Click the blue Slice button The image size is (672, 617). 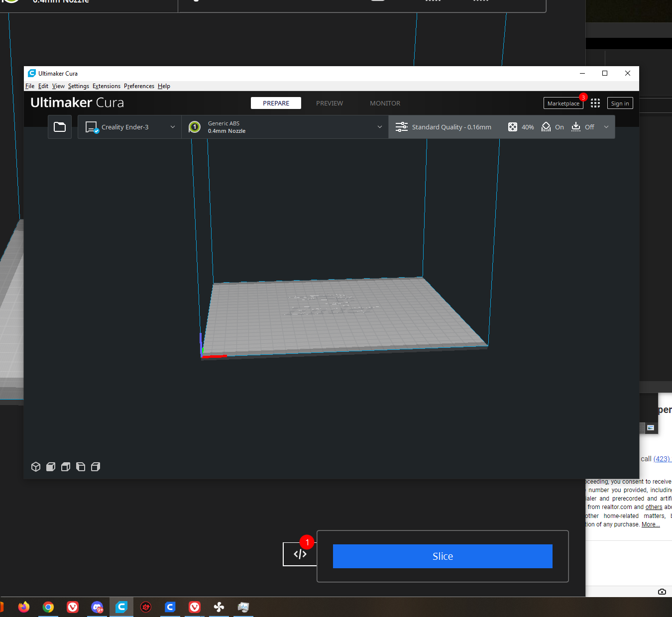tap(443, 556)
